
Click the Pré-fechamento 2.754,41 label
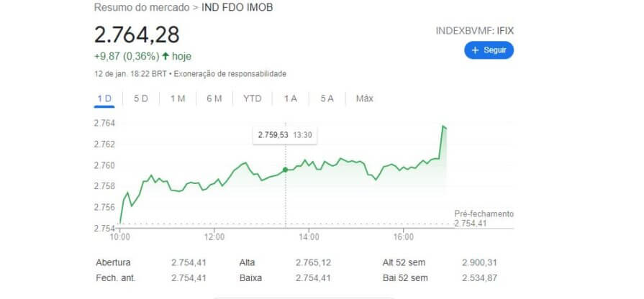tap(484, 218)
